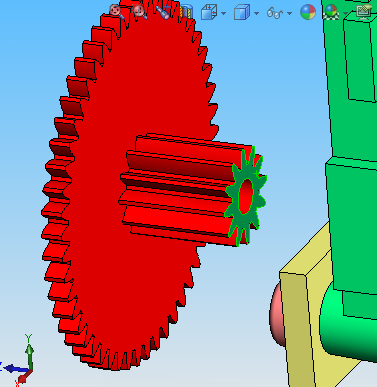This screenshot has width=377, height=387.
Task: Toggle Hide/Show Items glasses icon
Action: [275, 13]
